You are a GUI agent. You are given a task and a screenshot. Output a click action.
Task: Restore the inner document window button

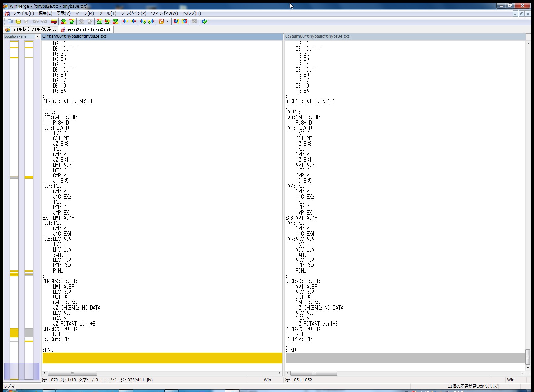click(522, 14)
